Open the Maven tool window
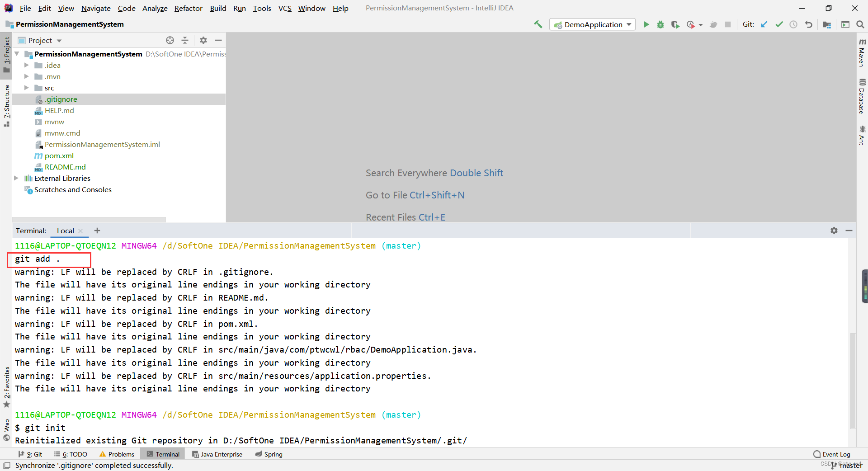868x471 pixels. pyautogui.click(x=862, y=52)
